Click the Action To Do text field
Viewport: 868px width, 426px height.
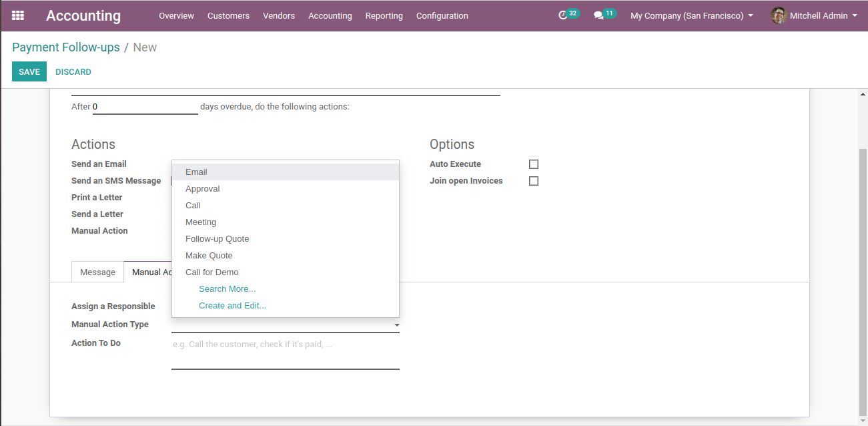(286, 354)
